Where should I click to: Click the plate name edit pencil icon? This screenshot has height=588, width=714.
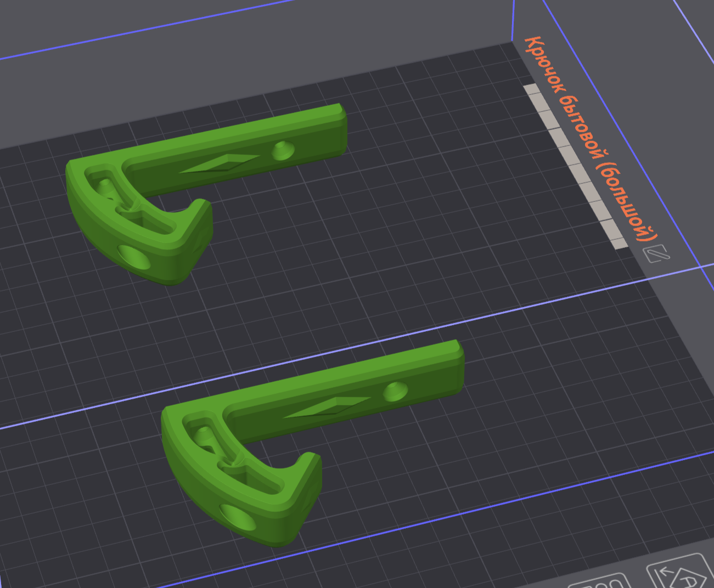click(x=656, y=253)
